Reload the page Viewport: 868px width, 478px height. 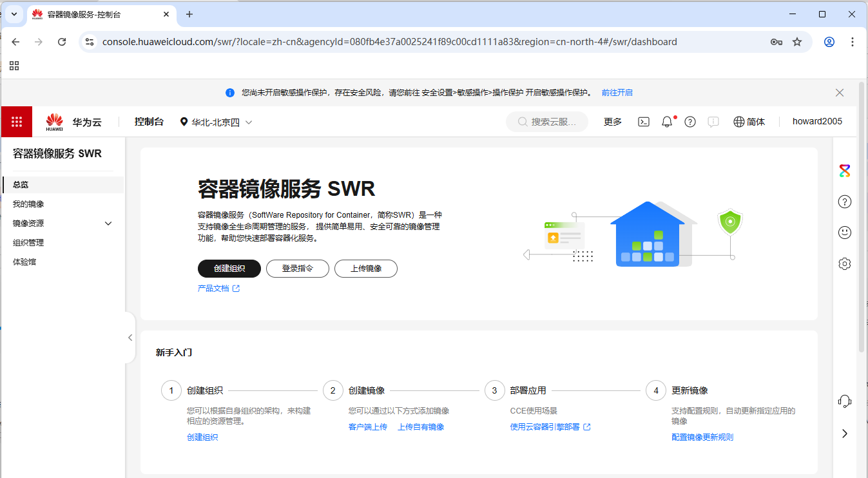62,42
